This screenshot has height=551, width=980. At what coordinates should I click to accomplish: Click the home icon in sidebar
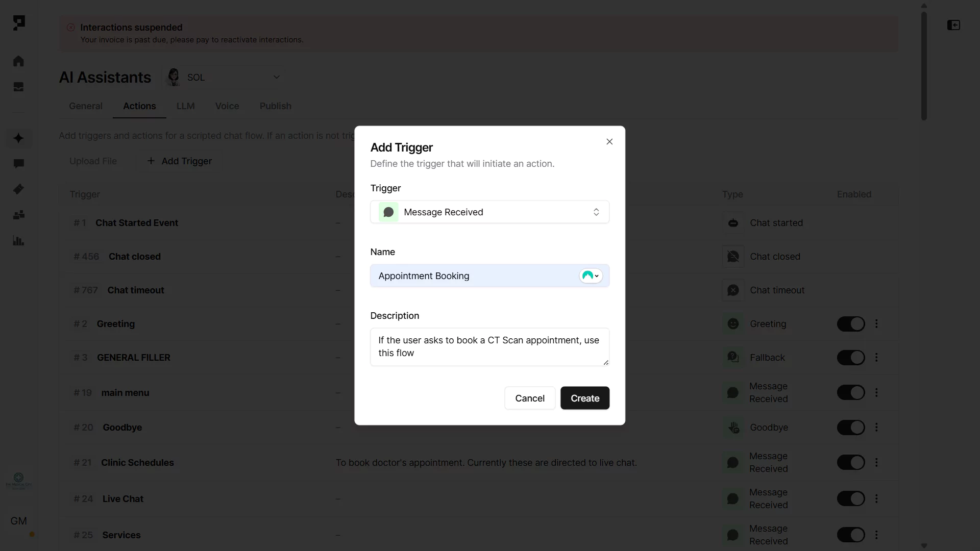pyautogui.click(x=18, y=61)
